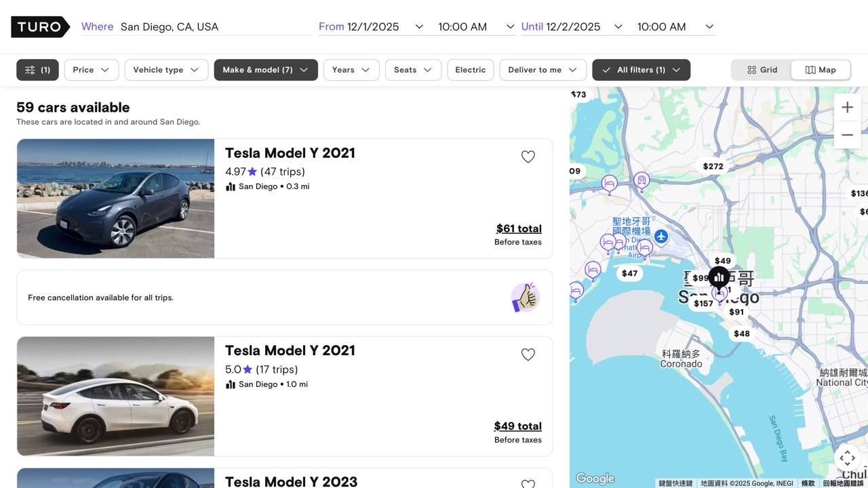868x488 pixels.
Task: Switch to Grid view
Action: [762, 70]
